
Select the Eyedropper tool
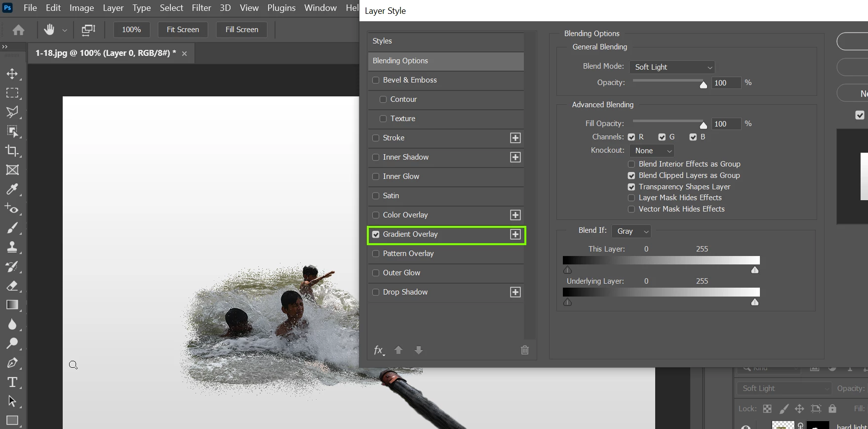(x=12, y=189)
